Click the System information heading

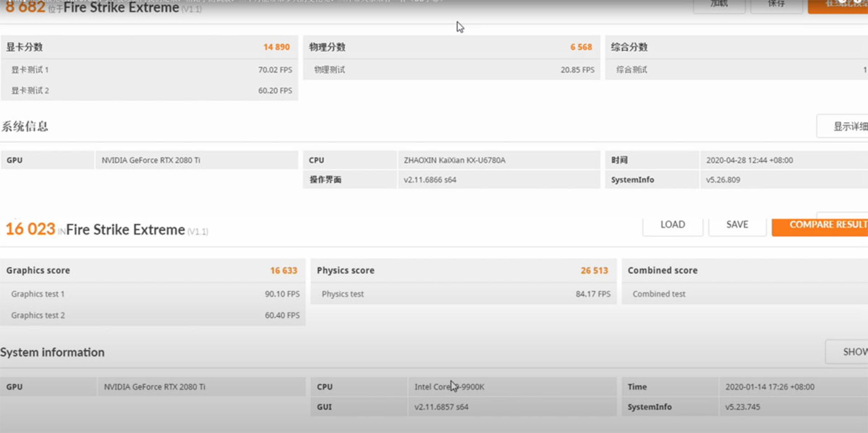[x=52, y=352]
